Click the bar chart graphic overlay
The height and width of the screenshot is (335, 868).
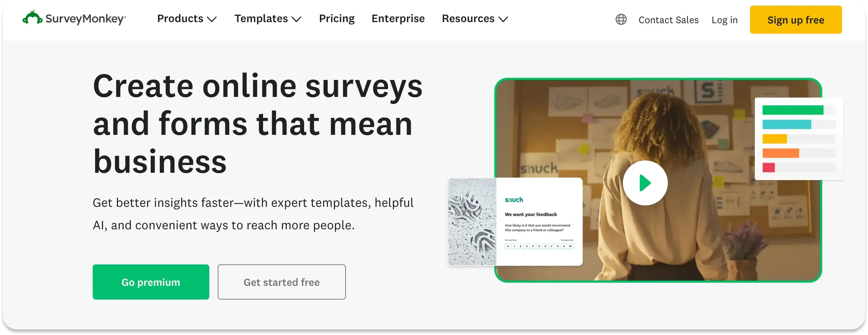[799, 139]
